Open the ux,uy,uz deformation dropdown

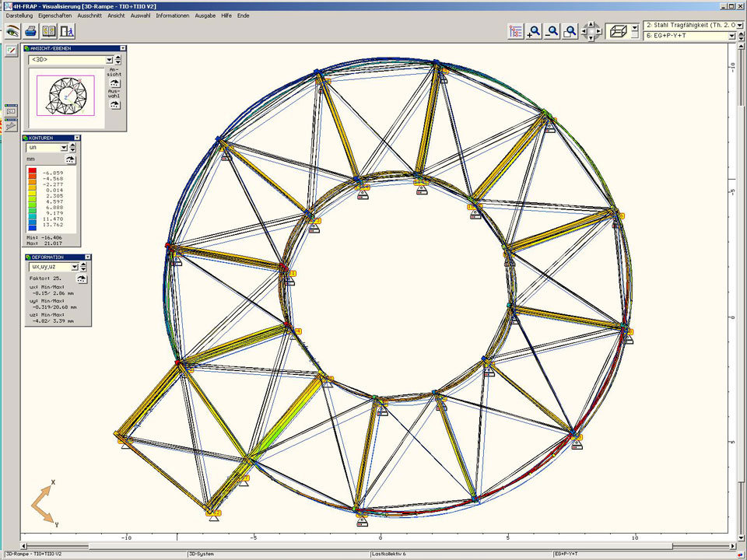[x=75, y=267]
